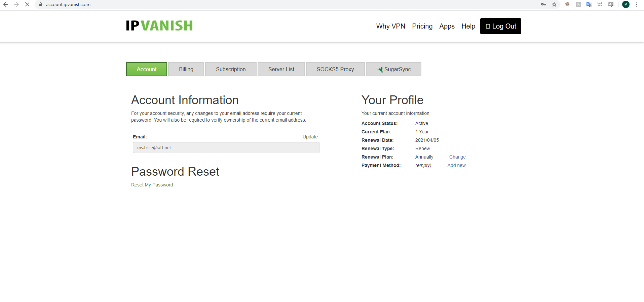Click the Reset My Password link
Viewport: 644px width, 302px height.
[152, 185]
